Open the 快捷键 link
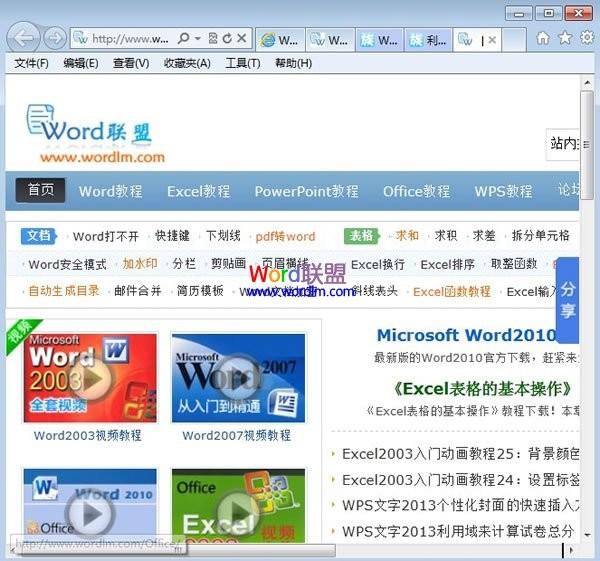 tap(172, 236)
